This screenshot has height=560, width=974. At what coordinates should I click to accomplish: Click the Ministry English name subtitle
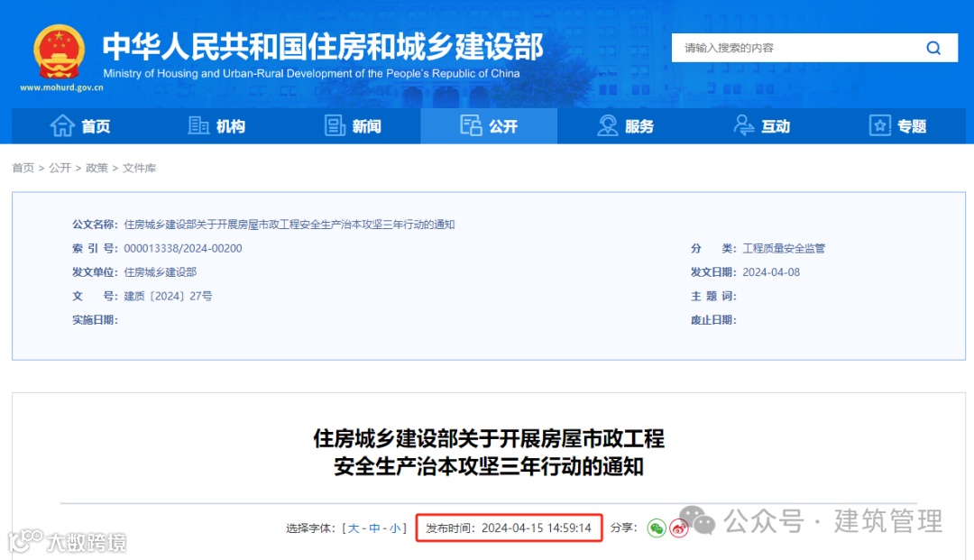[311, 73]
